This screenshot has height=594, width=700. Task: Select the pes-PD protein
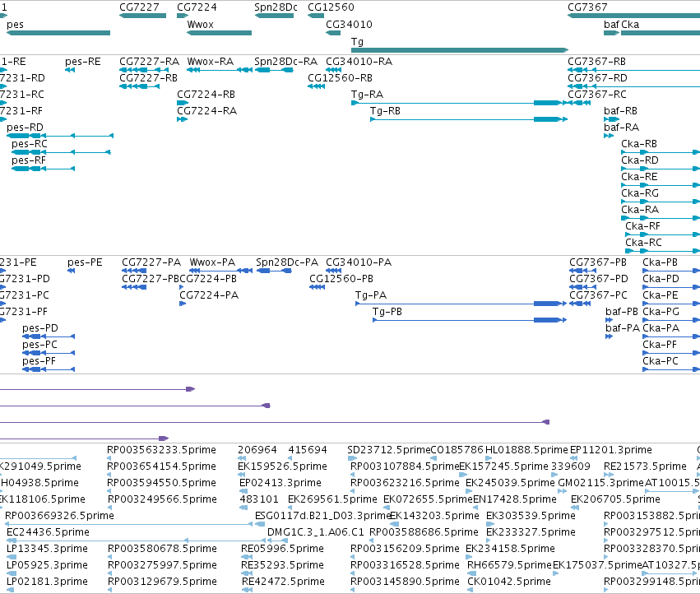click(x=49, y=336)
